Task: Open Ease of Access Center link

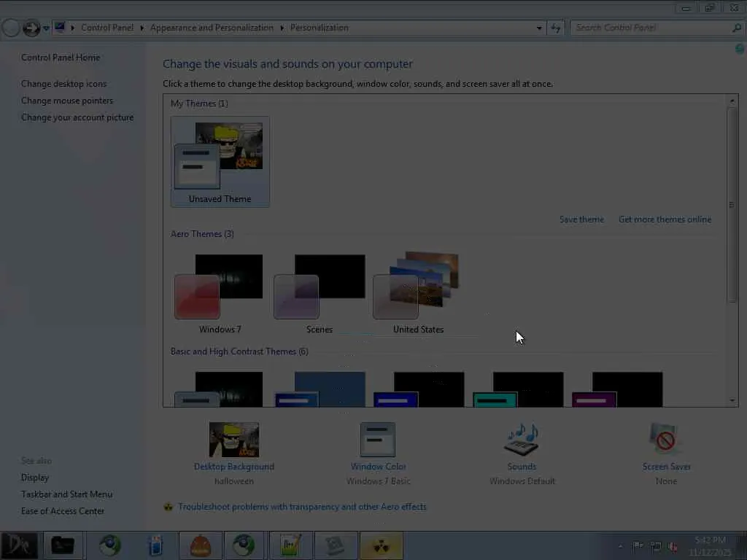Action: pyautogui.click(x=63, y=511)
